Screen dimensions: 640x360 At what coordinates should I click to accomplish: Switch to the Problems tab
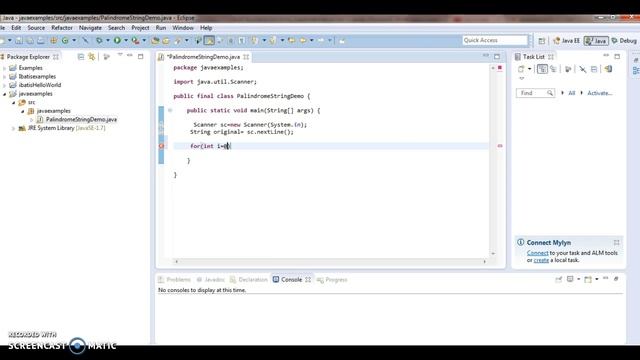(x=175, y=280)
